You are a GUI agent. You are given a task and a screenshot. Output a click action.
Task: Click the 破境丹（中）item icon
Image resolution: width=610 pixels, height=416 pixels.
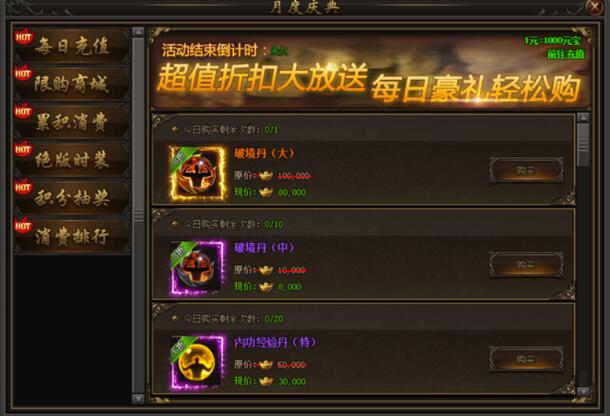[198, 268]
